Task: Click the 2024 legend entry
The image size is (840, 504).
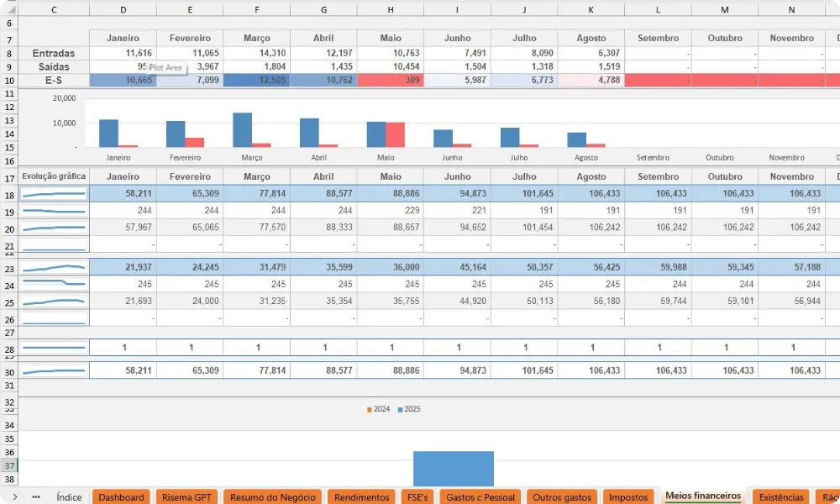Action: click(378, 409)
